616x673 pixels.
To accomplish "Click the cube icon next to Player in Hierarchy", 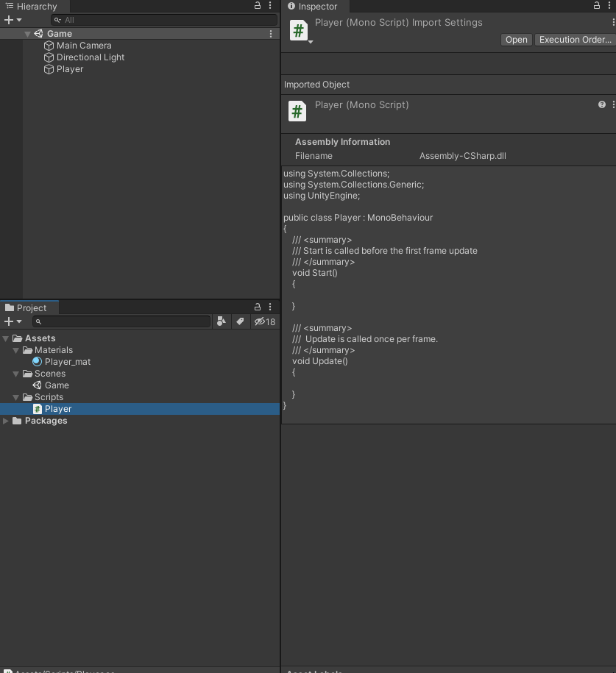I will click(x=49, y=69).
